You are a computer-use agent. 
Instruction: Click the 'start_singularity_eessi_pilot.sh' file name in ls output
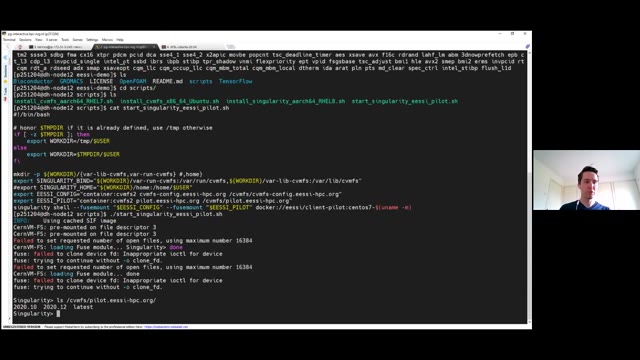[x=404, y=101]
